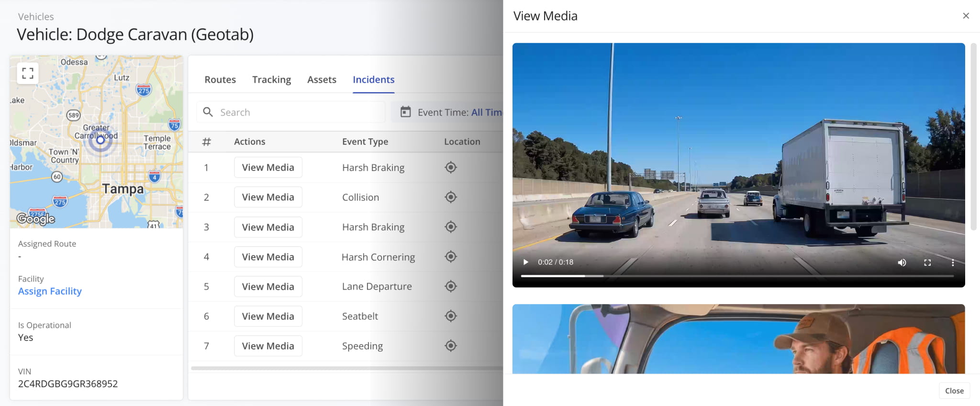980x406 pixels.
Task: Locate Speeding incident on map
Action: coord(451,346)
